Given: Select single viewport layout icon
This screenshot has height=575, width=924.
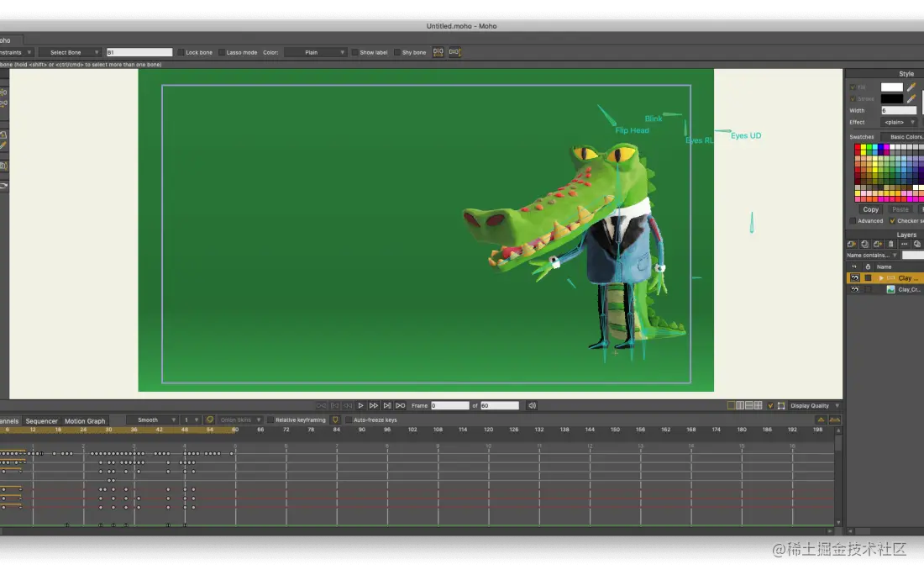Looking at the screenshot, I should [732, 406].
